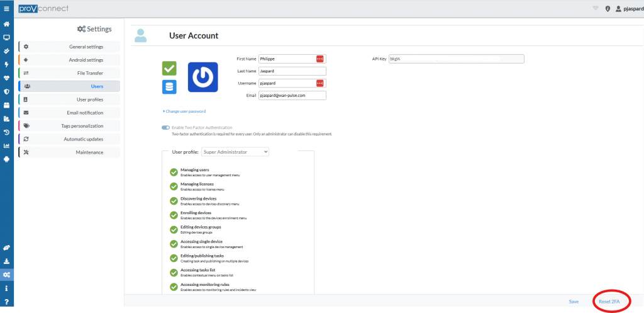Click the pjaspard username in top bar
This screenshot has height=313, width=644.
tap(633, 9)
